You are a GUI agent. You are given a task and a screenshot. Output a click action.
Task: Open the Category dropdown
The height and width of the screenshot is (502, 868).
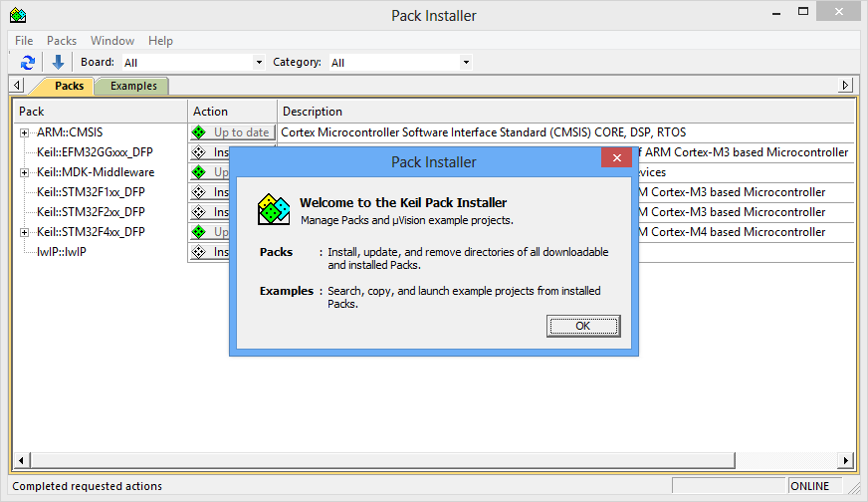466,62
